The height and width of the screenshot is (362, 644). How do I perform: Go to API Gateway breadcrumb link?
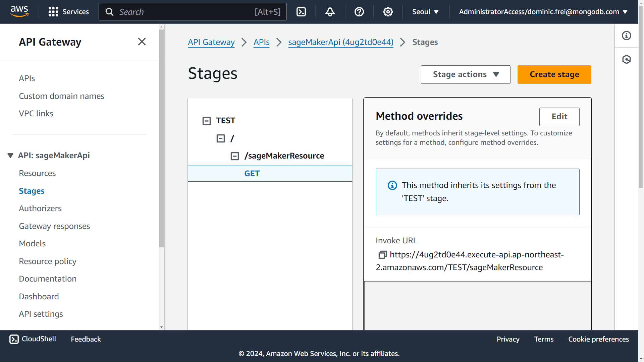pyautogui.click(x=211, y=42)
